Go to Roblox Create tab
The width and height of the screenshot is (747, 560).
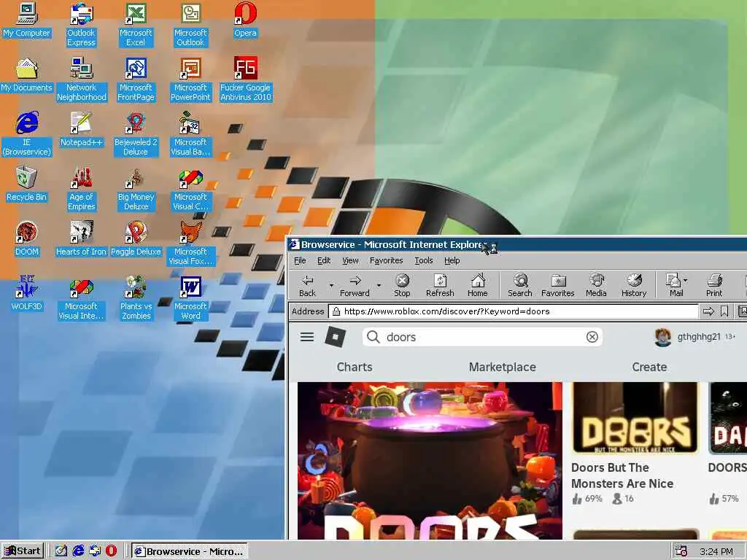(649, 367)
